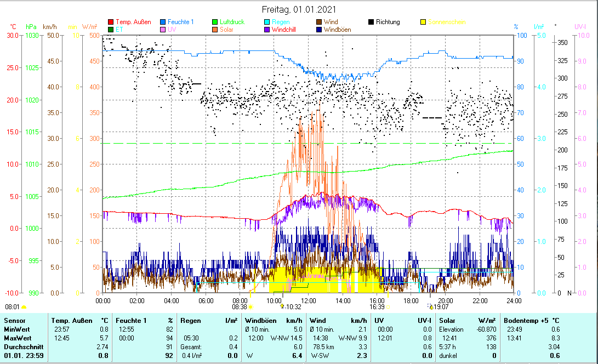Click the moon icon beside 19:07

430,307
